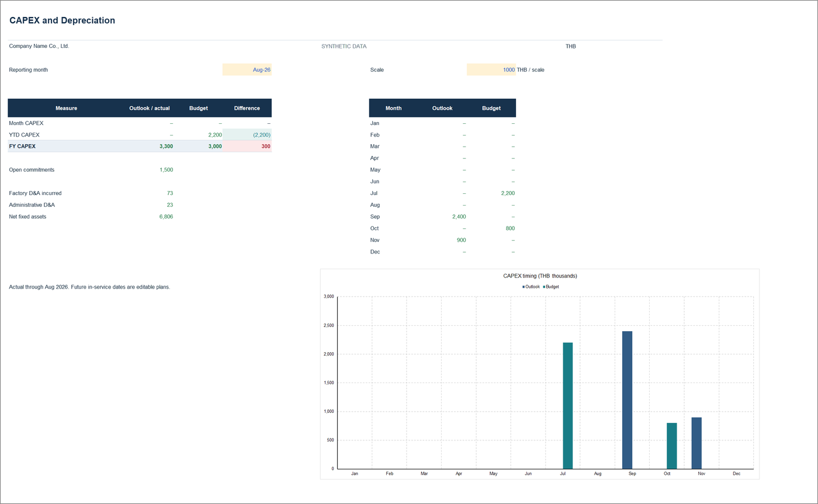Screen dimensions: 818x504
Task: Select the THB / scale unit label
Action: pos(531,69)
